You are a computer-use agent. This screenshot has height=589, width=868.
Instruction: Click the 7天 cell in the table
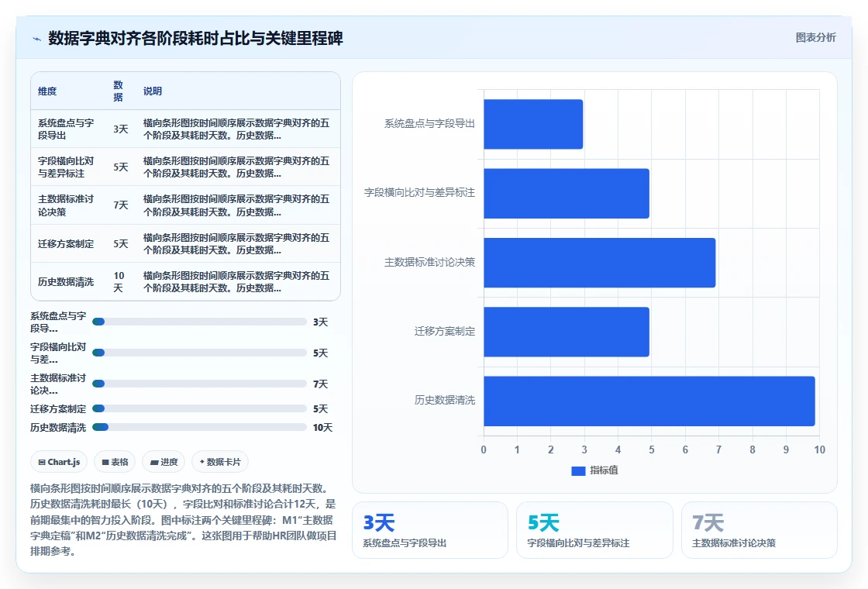pos(121,205)
